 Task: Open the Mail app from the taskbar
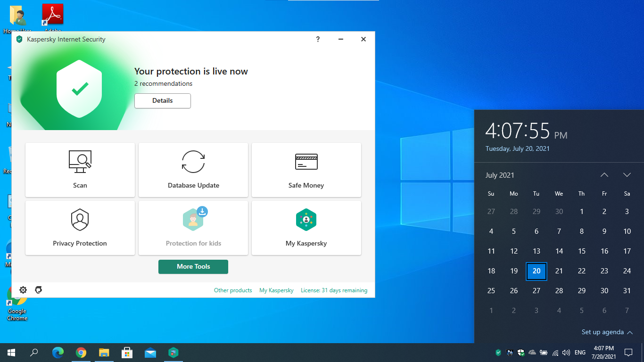point(150,353)
